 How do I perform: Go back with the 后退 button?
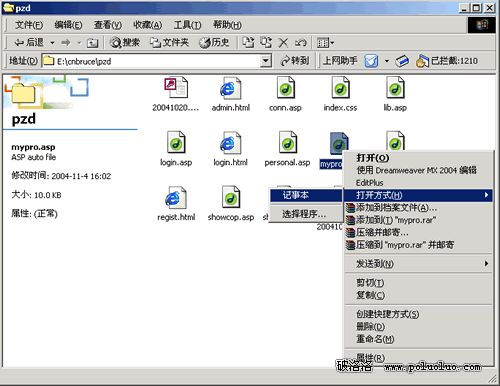pyautogui.click(x=29, y=43)
